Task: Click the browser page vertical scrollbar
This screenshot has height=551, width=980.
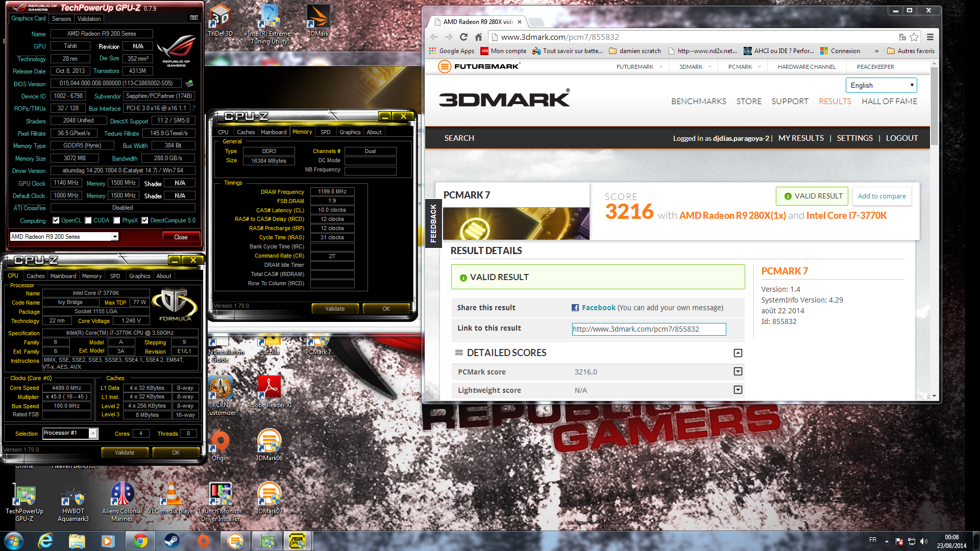Action: pyautogui.click(x=934, y=106)
